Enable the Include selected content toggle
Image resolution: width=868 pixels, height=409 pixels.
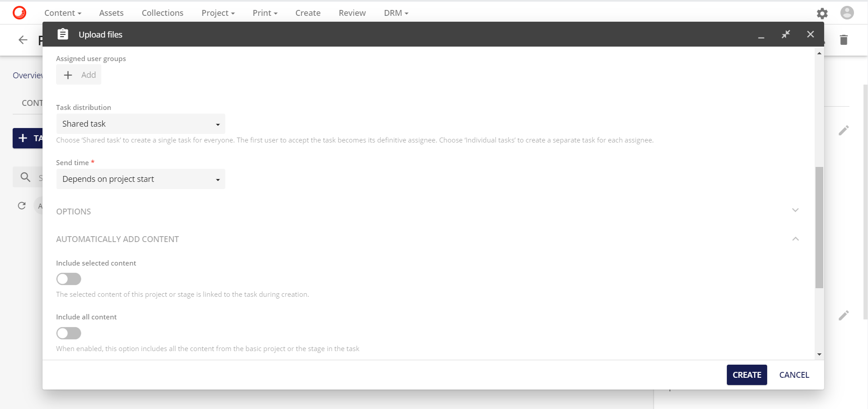point(68,279)
